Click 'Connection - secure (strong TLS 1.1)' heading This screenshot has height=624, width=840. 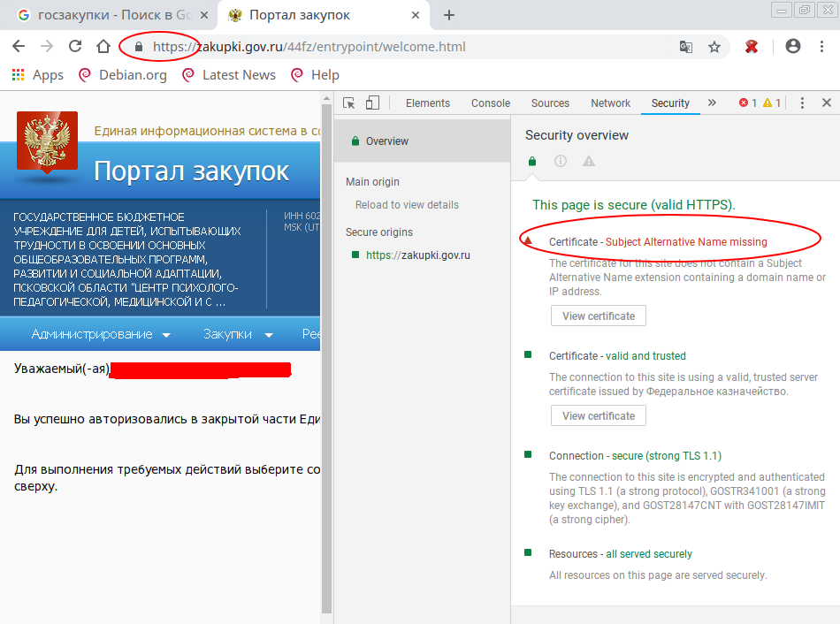635,456
